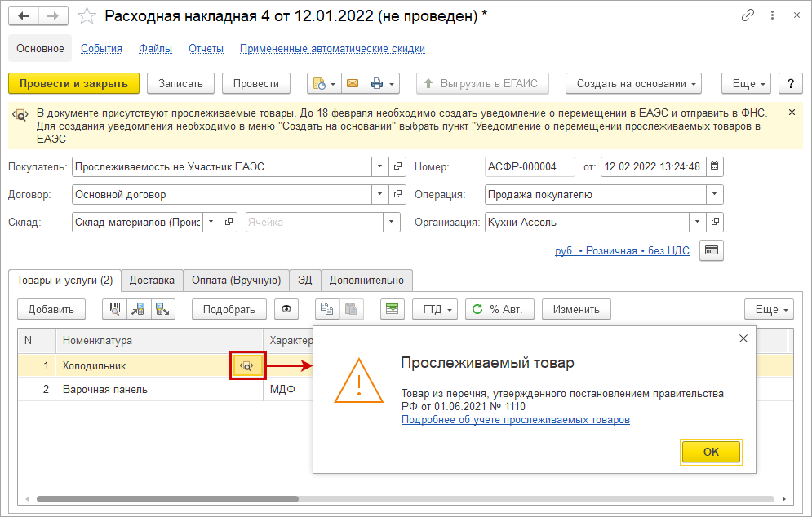Click the Записать button
Viewport: 812px width, 517px height.
click(x=180, y=83)
